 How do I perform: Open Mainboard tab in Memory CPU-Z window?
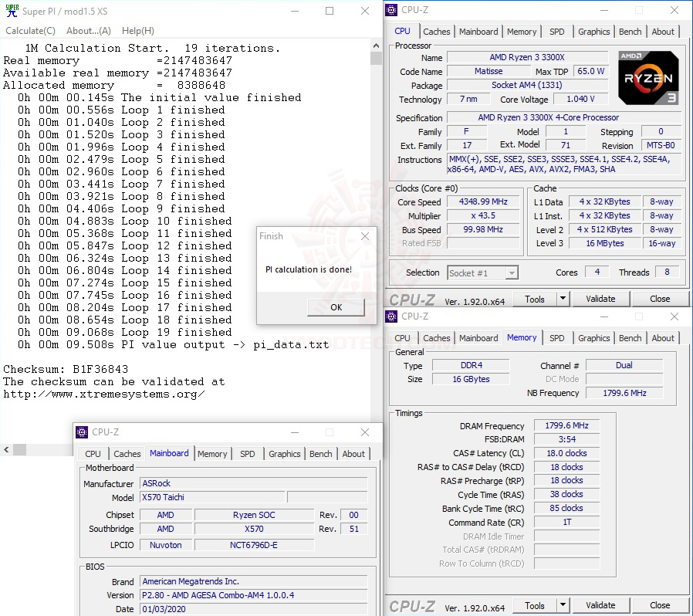(x=478, y=338)
